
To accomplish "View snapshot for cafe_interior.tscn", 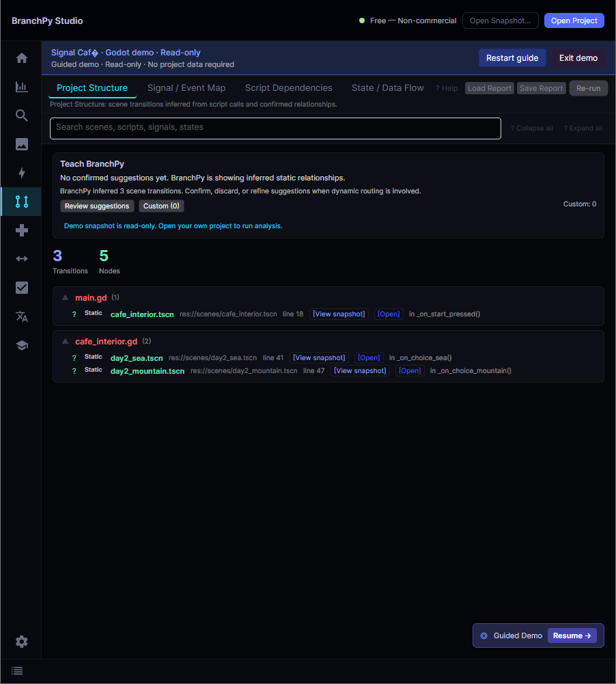I will [x=339, y=314].
